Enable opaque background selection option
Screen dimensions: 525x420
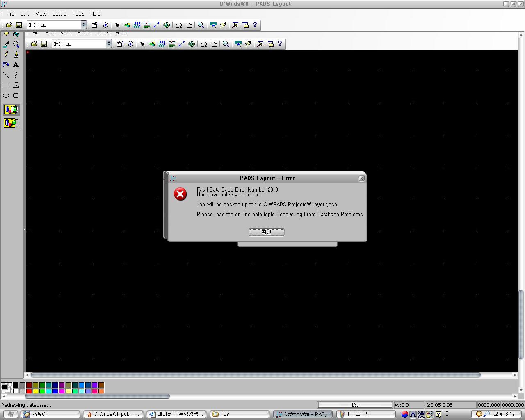pyautogui.click(x=11, y=110)
